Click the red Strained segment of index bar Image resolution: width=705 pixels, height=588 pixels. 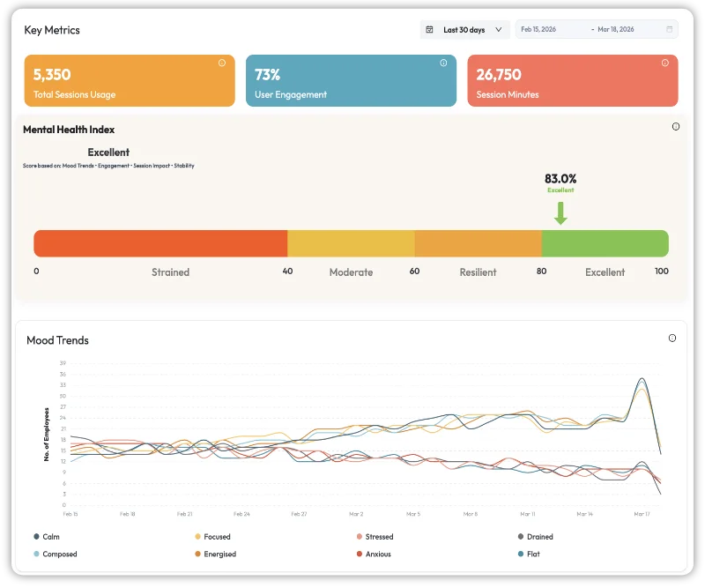[160, 244]
